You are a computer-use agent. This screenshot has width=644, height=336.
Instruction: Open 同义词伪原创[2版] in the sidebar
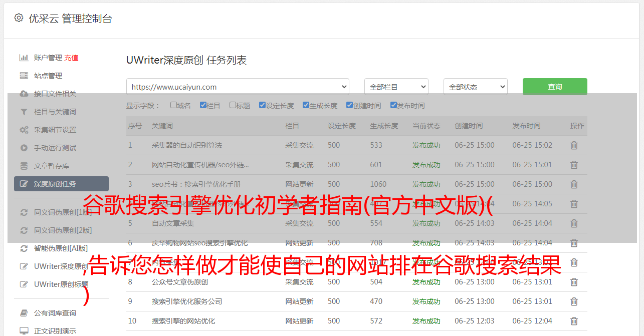click(63, 230)
